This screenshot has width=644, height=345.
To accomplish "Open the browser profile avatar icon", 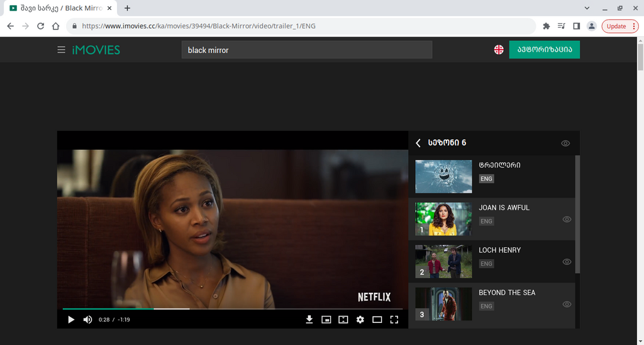I will point(591,26).
